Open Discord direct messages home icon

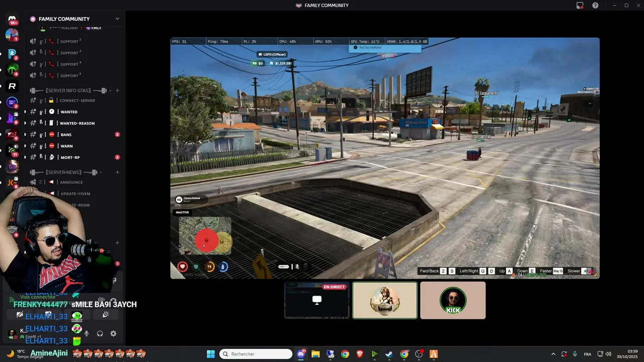[x=12, y=19]
